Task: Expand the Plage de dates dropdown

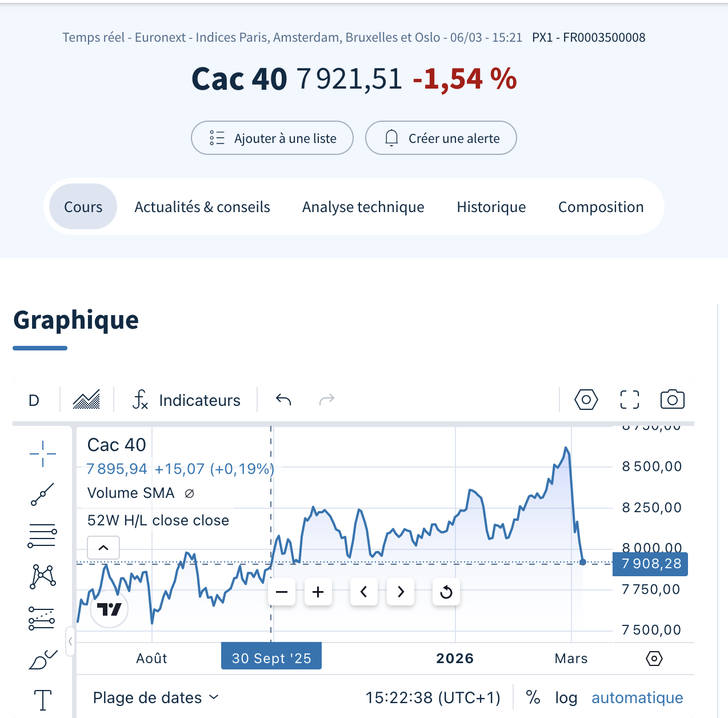Action: tap(155, 697)
